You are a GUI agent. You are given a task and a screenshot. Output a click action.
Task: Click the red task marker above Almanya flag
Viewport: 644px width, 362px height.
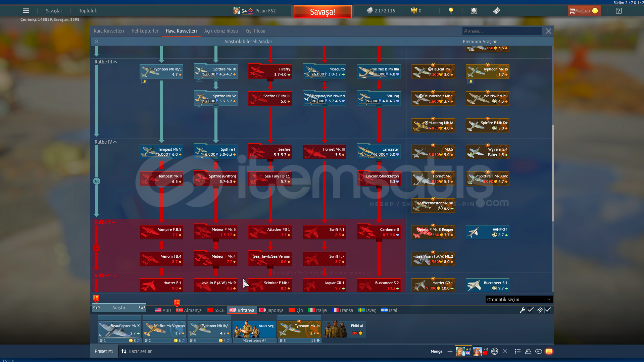(177, 303)
